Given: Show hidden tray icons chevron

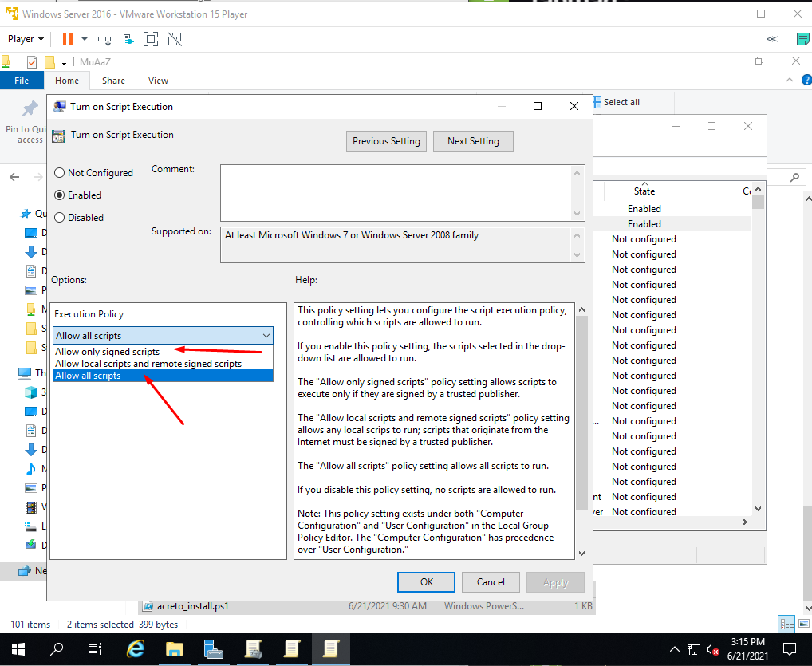Looking at the screenshot, I should click(x=674, y=649).
